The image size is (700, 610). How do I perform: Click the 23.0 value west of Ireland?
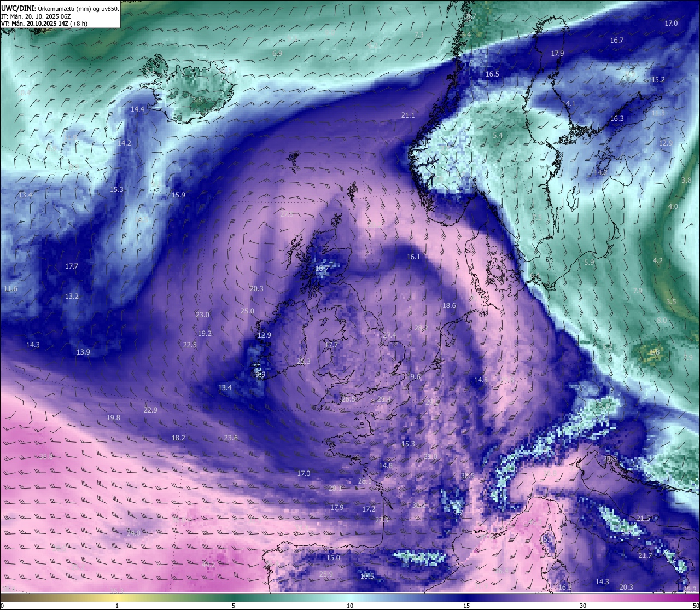click(202, 315)
